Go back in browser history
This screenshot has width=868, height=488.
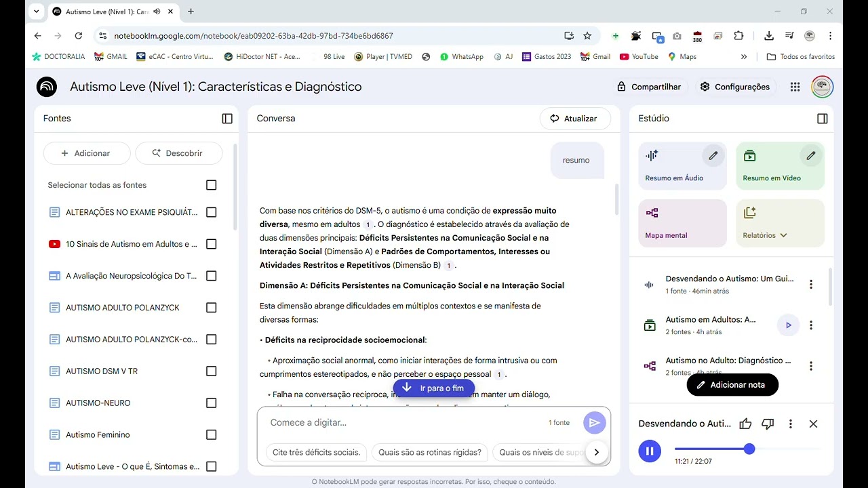pyautogui.click(x=38, y=36)
